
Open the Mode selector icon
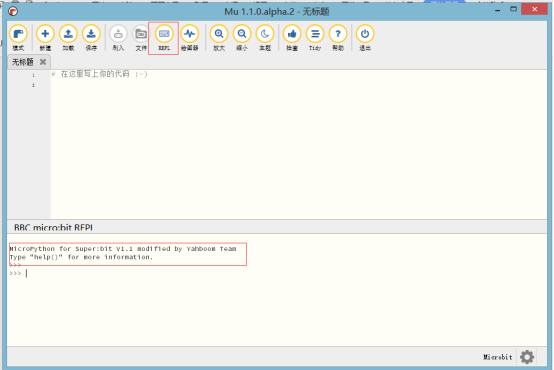pos(18,34)
